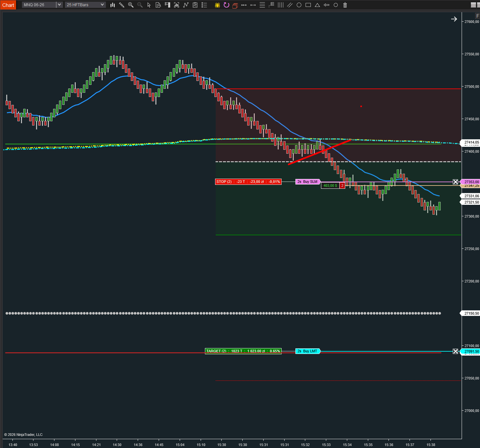Select the triangle drawing tool

click(x=317, y=5)
